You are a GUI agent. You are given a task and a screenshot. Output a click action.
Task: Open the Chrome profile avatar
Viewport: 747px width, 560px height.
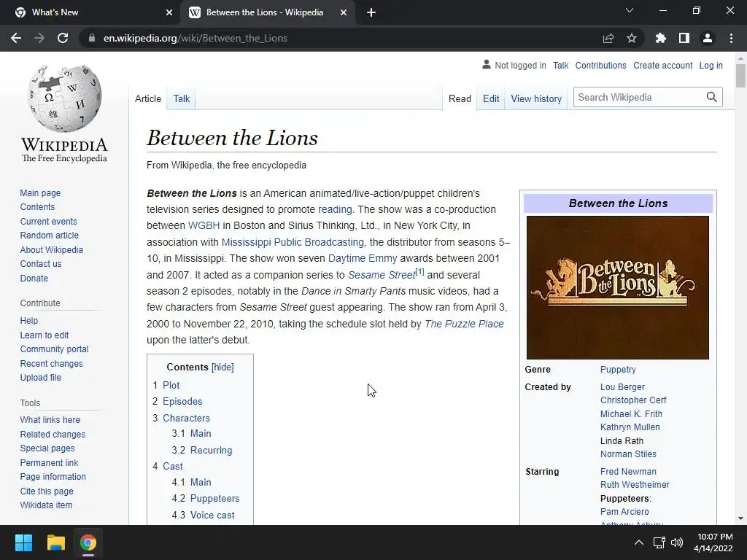pos(708,38)
